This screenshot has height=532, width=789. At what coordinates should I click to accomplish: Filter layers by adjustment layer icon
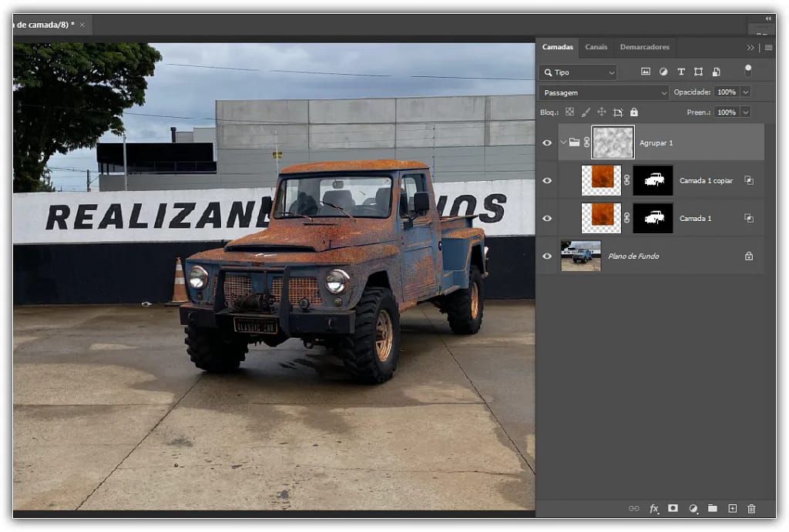tap(663, 72)
